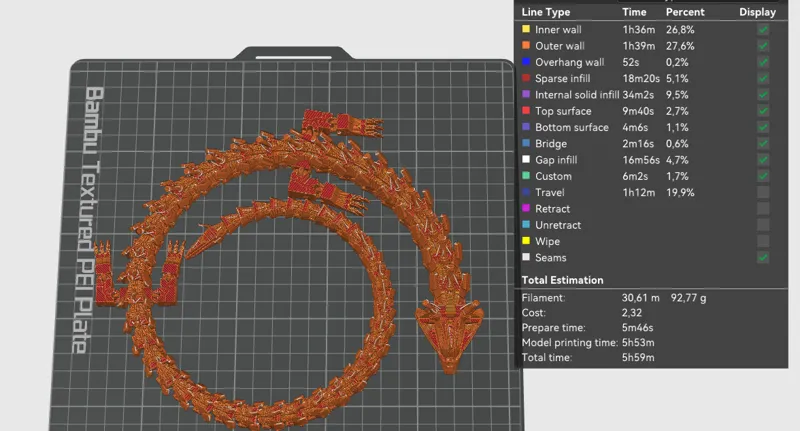Enable Wipe display checkbox
The image size is (800, 431).
763,241
